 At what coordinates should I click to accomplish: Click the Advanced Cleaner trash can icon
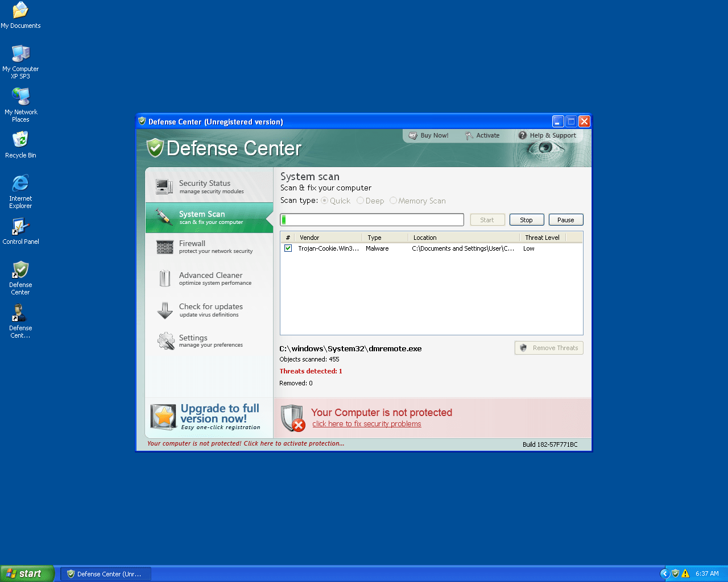(x=164, y=278)
